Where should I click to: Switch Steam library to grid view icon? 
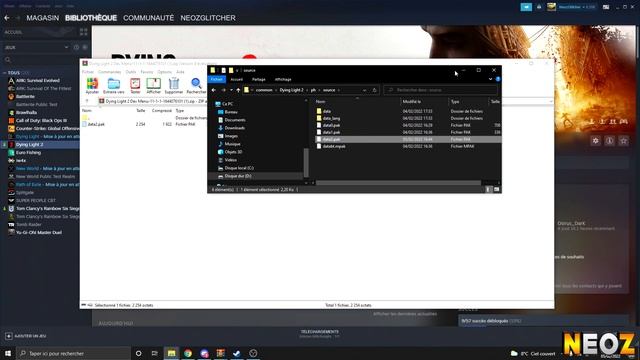click(x=84, y=32)
